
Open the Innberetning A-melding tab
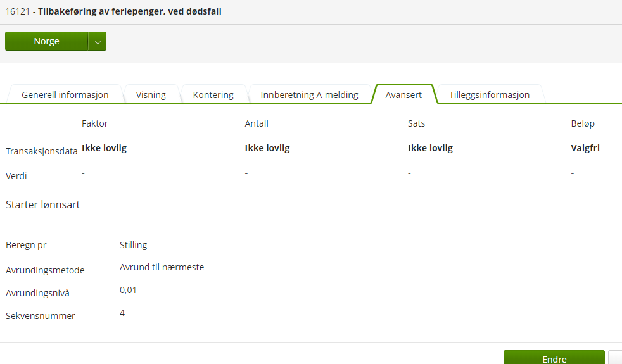click(x=309, y=95)
